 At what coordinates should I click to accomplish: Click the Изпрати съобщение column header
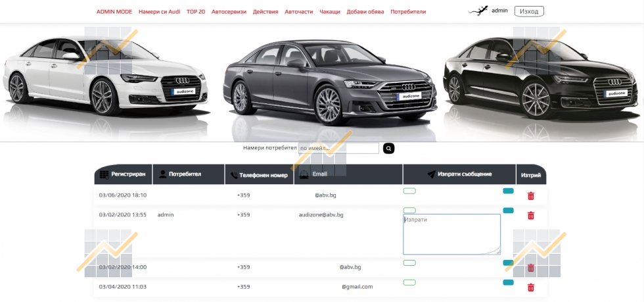pyautogui.click(x=459, y=174)
